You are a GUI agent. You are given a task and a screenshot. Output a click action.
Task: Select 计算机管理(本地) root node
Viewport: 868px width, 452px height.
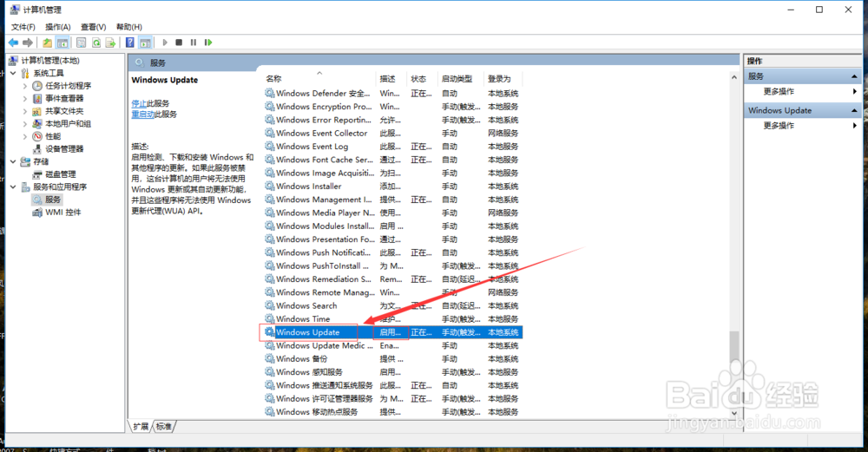pyautogui.click(x=50, y=61)
